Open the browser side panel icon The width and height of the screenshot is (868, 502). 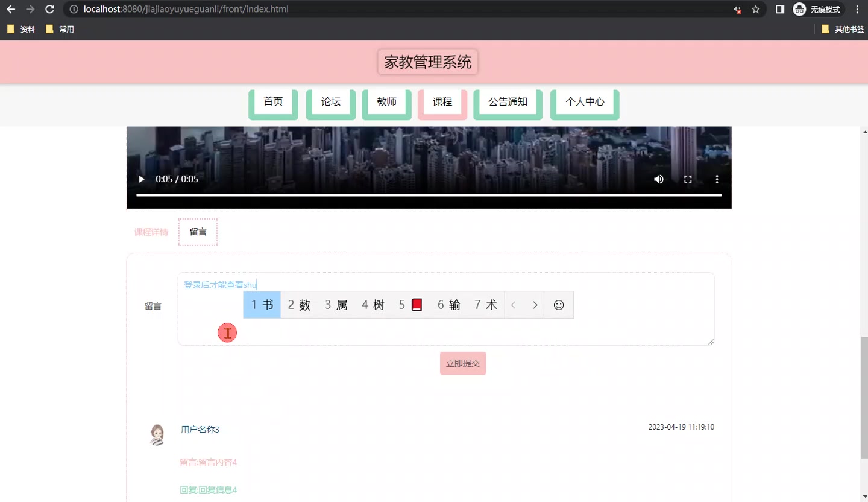tap(779, 10)
